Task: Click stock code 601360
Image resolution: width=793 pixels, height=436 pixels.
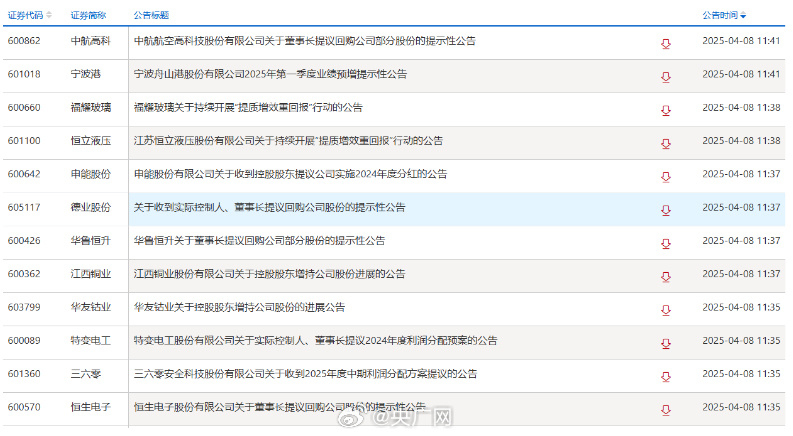Action: pos(24,374)
